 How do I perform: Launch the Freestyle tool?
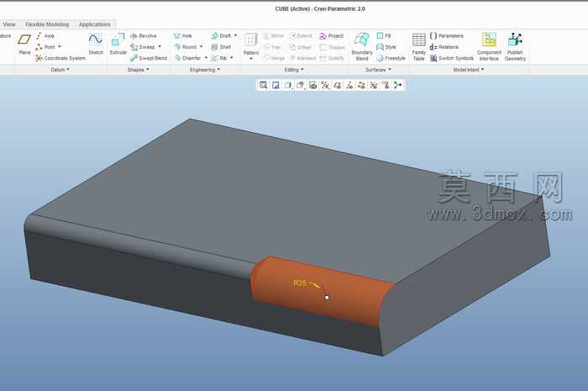click(391, 58)
